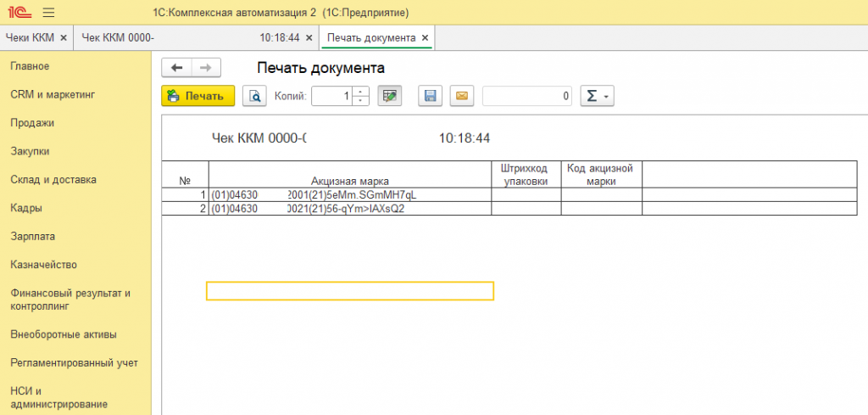This screenshot has width=868, height=415.
Task: Select the Код акцизной марки column header
Action: click(x=601, y=175)
